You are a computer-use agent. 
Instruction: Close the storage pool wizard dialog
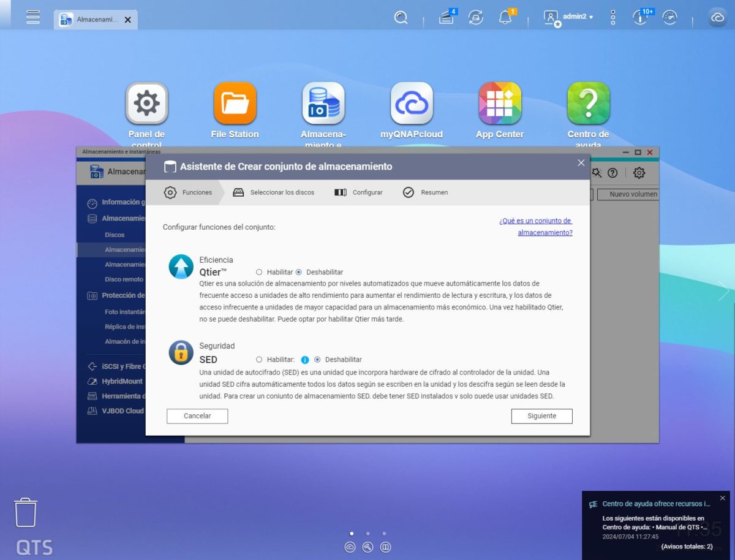(581, 163)
